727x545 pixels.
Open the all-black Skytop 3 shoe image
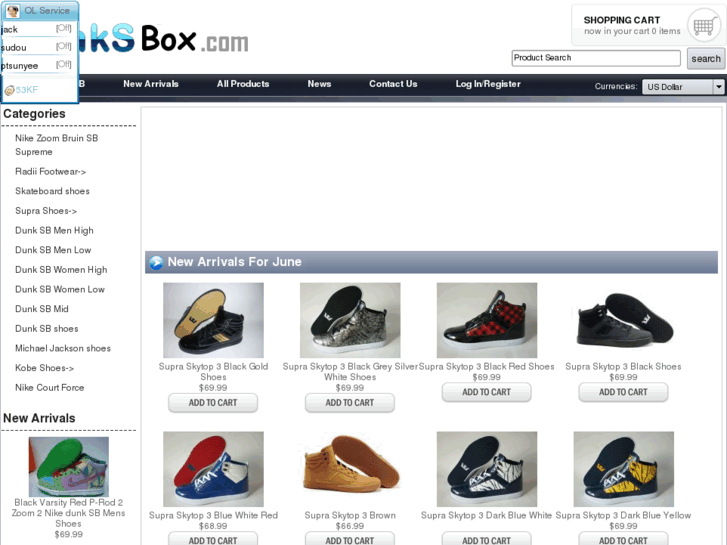pos(624,321)
